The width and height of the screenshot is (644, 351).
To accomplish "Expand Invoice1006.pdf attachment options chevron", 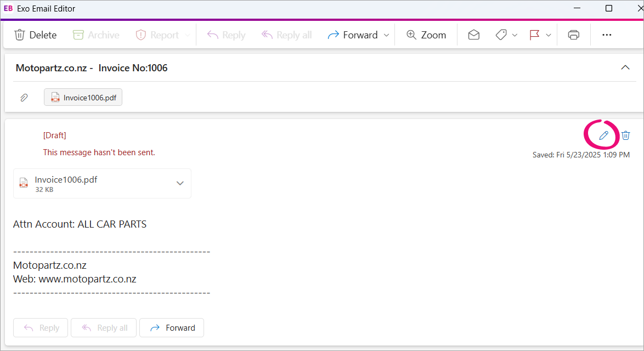I will click(180, 183).
